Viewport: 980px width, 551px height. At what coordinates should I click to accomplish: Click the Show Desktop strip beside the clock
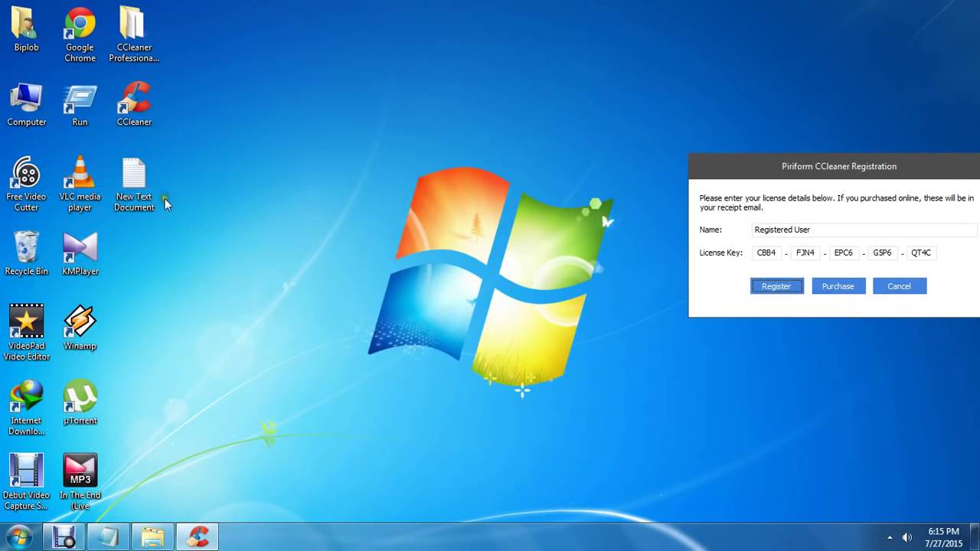(x=975, y=537)
